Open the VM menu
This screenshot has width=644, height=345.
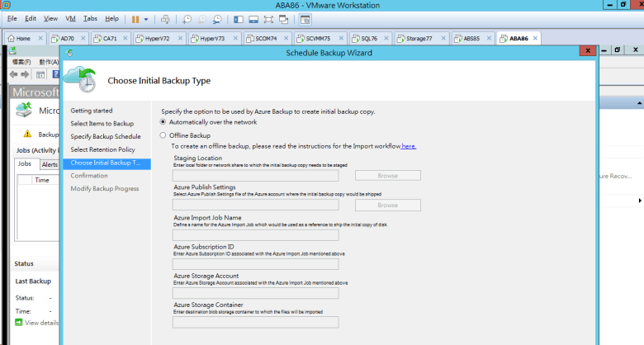point(69,18)
